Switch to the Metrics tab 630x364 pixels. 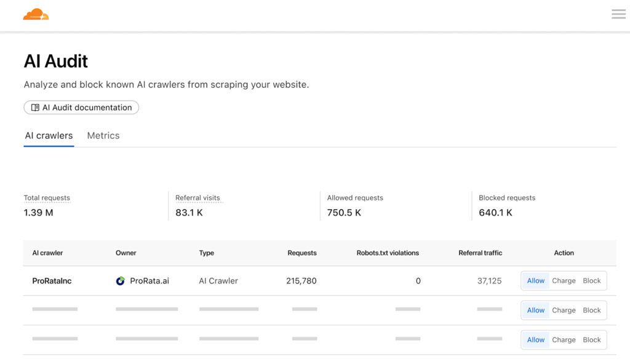point(103,135)
